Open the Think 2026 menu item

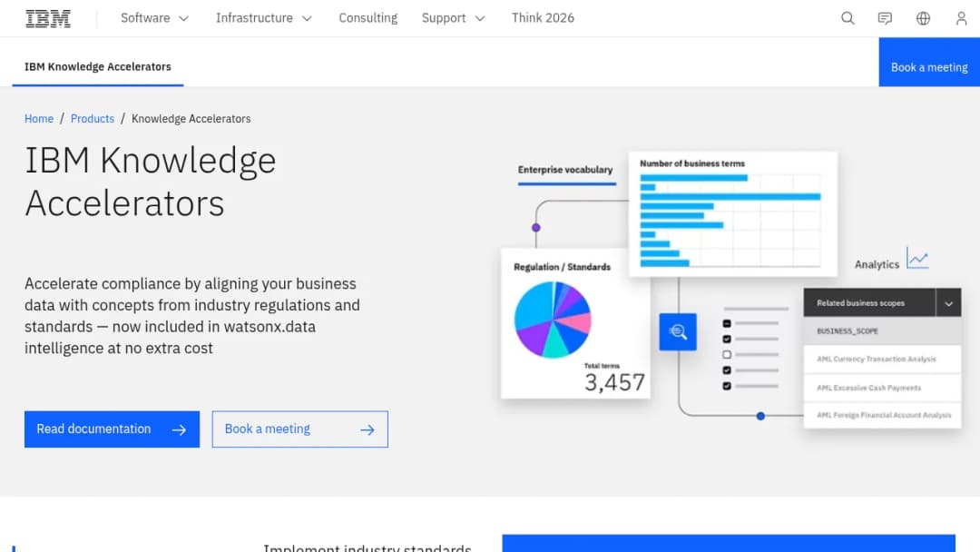(543, 18)
